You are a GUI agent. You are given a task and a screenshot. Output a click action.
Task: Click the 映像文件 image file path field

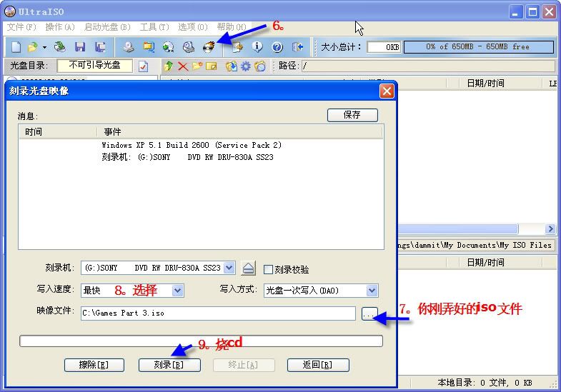point(217,313)
